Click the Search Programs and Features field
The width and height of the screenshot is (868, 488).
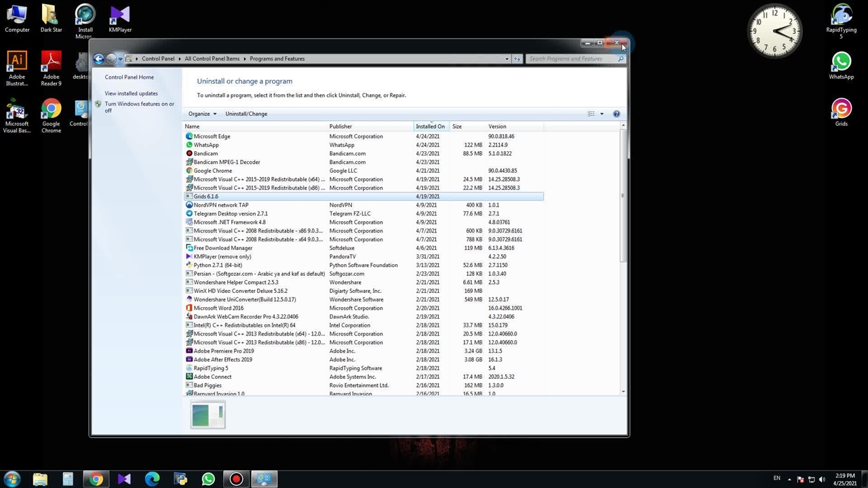572,59
